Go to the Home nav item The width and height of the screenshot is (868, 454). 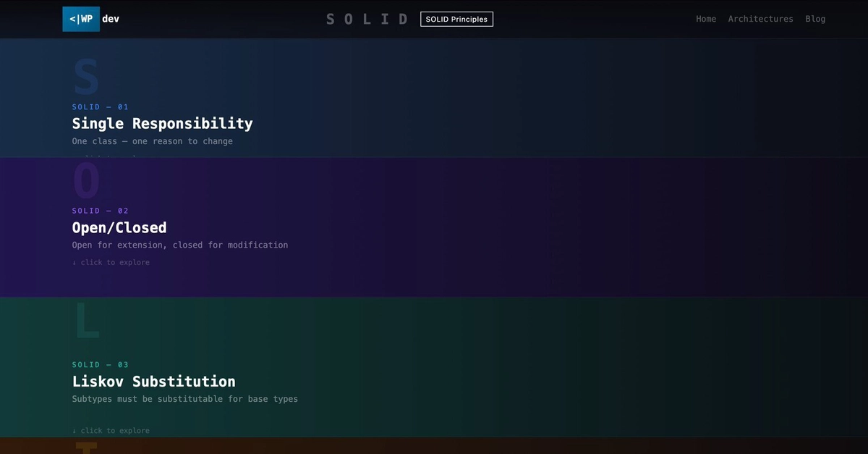706,19
